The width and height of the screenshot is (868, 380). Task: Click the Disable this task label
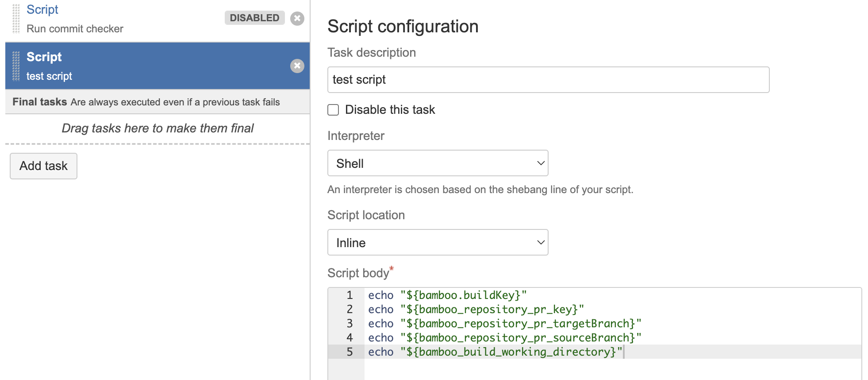tap(390, 110)
